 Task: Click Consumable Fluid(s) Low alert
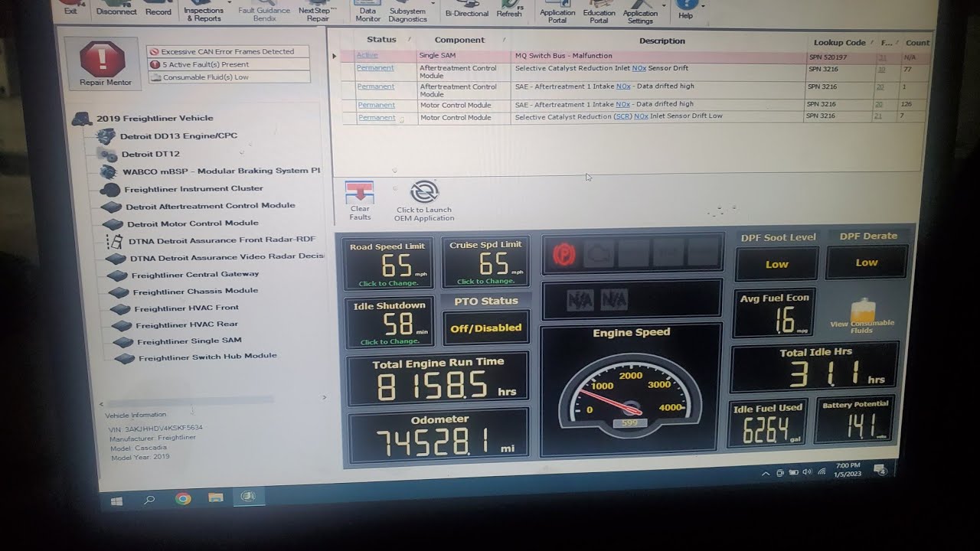[228, 77]
